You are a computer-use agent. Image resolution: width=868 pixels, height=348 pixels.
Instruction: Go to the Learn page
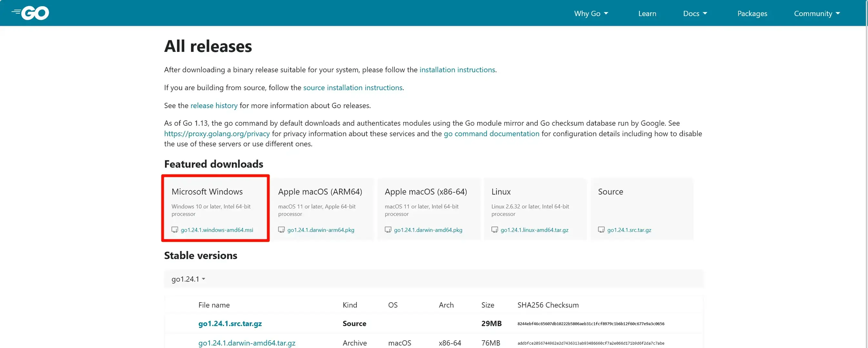coord(647,14)
